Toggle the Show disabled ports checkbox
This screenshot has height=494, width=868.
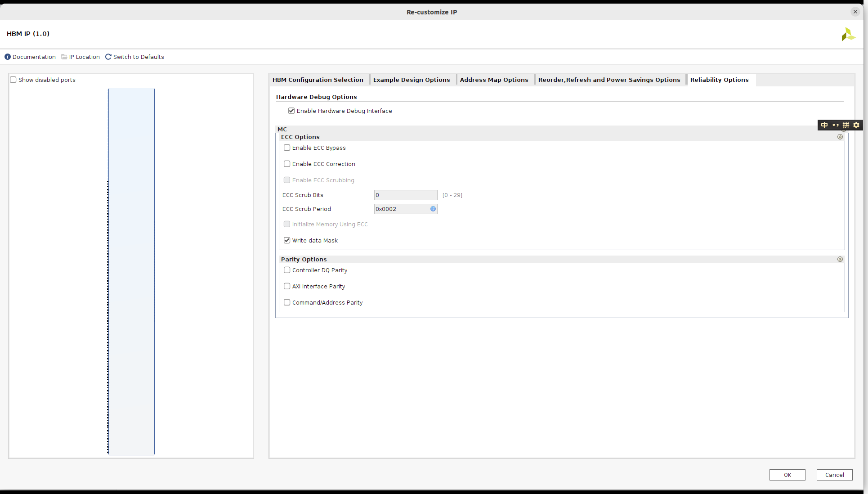[x=13, y=80]
